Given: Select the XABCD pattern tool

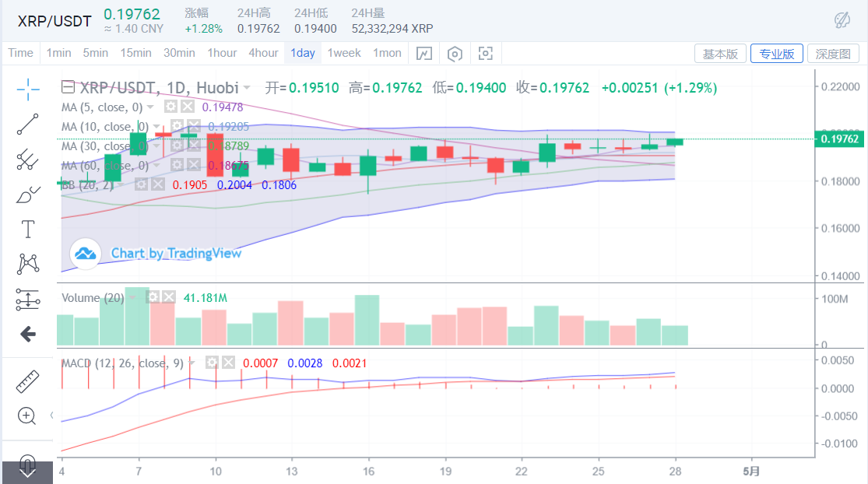Looking at the screenshot, I should click(28, 264).
